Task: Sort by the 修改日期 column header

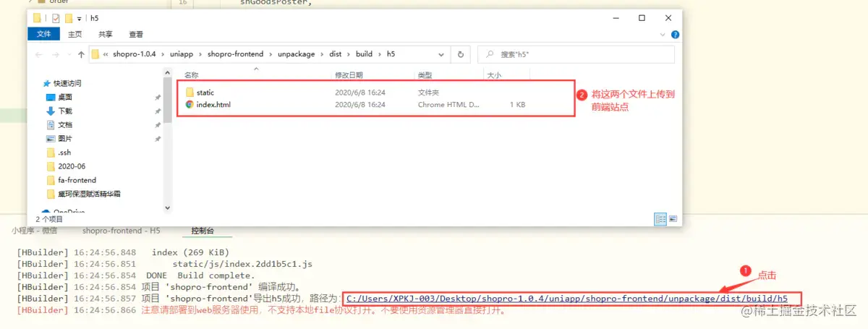Action: pyautogui.click(x=349, y=75)
